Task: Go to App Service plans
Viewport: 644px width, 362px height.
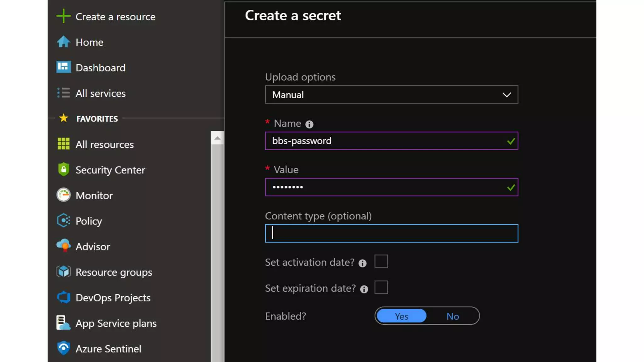Action: pos(116,323)
